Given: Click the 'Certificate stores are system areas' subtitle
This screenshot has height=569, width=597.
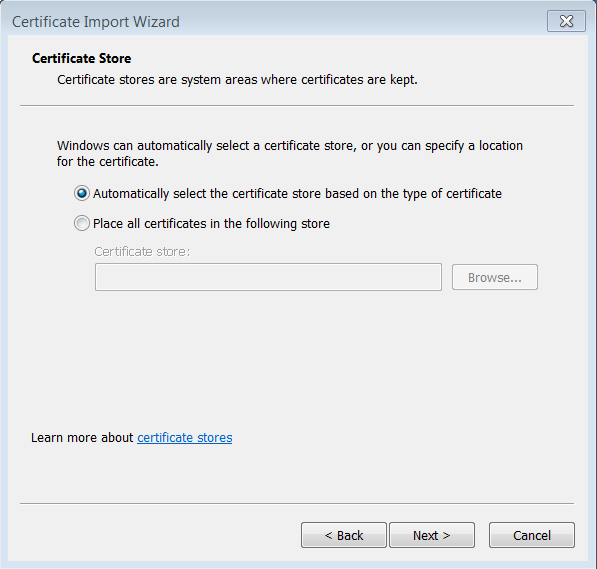Looking at the screenshot, I should 237,80.
